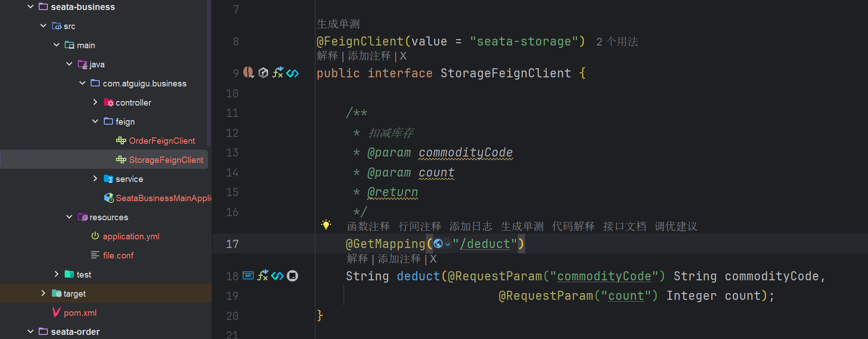Click the green fx gutter icon on line 18
Screen dimensions: 868x339
point(263,275)
